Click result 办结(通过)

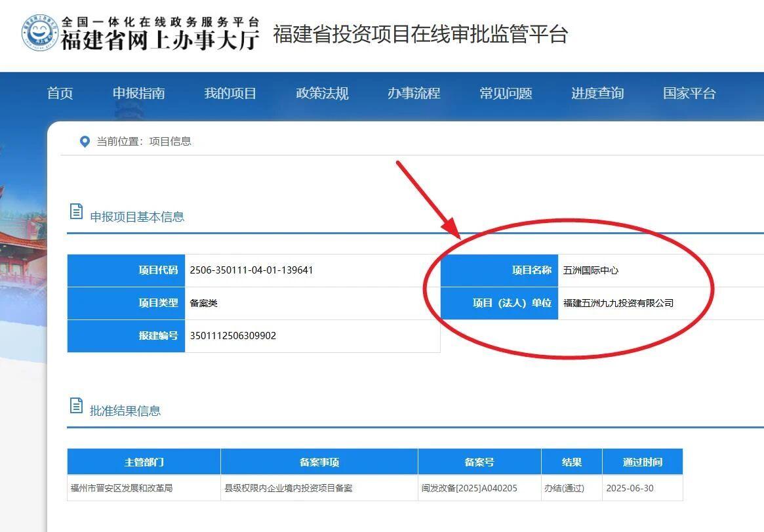pyautogui.click(x=564, y=488)
